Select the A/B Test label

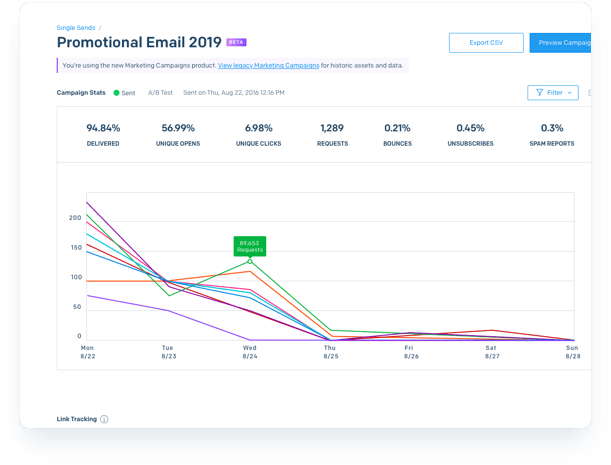pyautogui.click(x=160, y=93)
